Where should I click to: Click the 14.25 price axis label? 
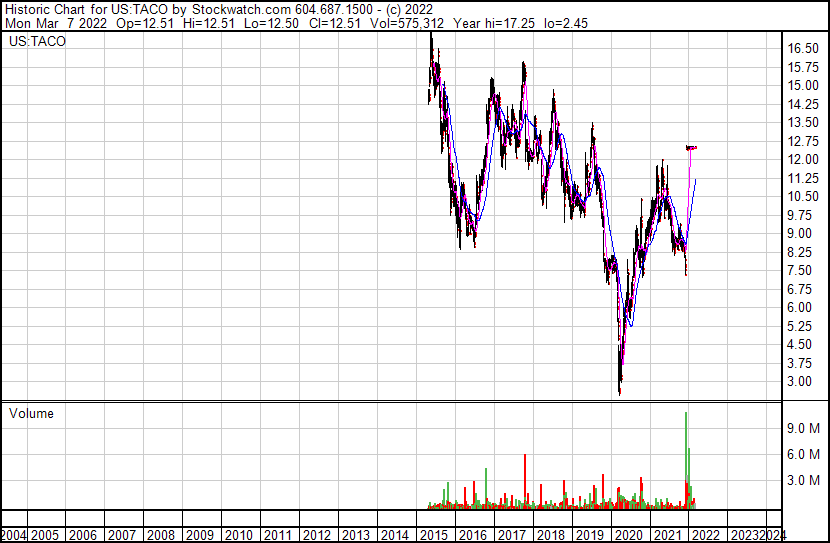pos(803,104)
